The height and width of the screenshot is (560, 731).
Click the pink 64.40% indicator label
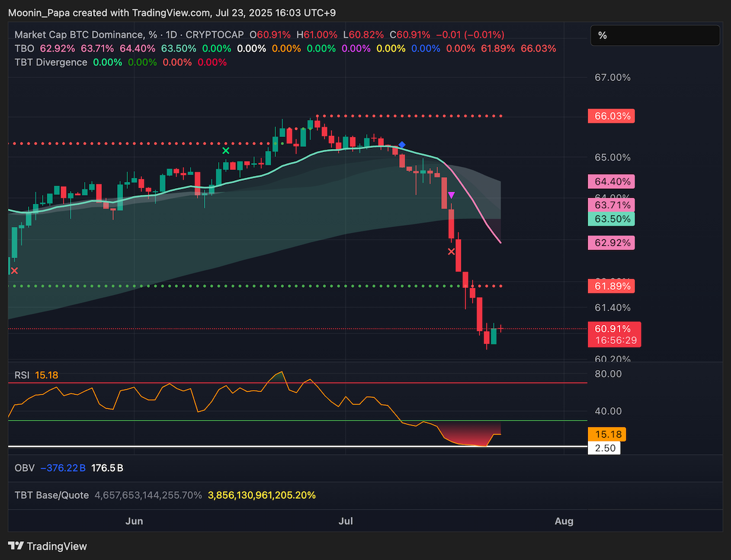[611, 181]
